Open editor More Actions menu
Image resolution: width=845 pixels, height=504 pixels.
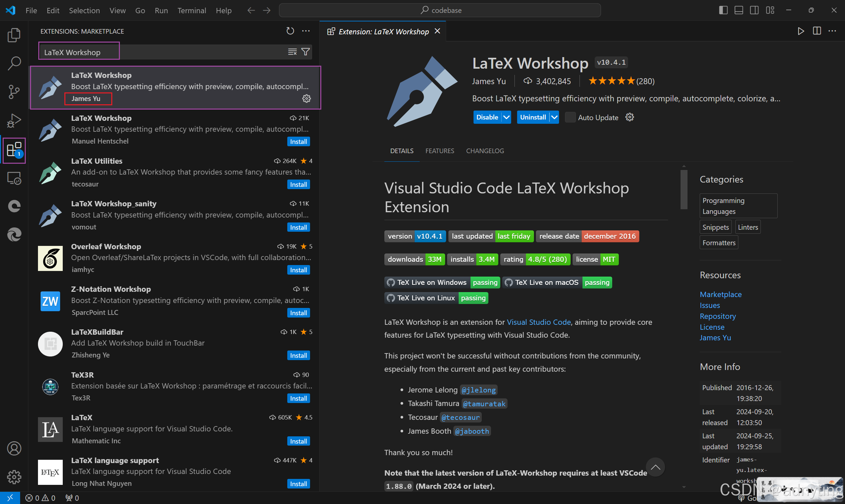click(x=832, y=31)
